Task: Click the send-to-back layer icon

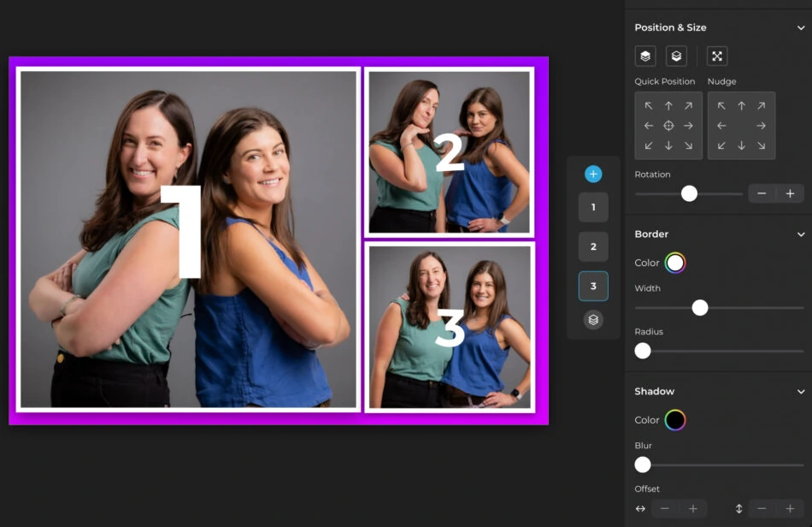Action: [676, 56]
